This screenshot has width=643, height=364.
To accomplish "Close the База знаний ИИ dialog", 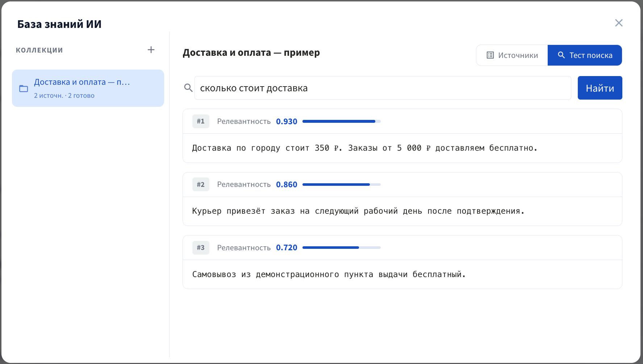I will tap(619, 23).
